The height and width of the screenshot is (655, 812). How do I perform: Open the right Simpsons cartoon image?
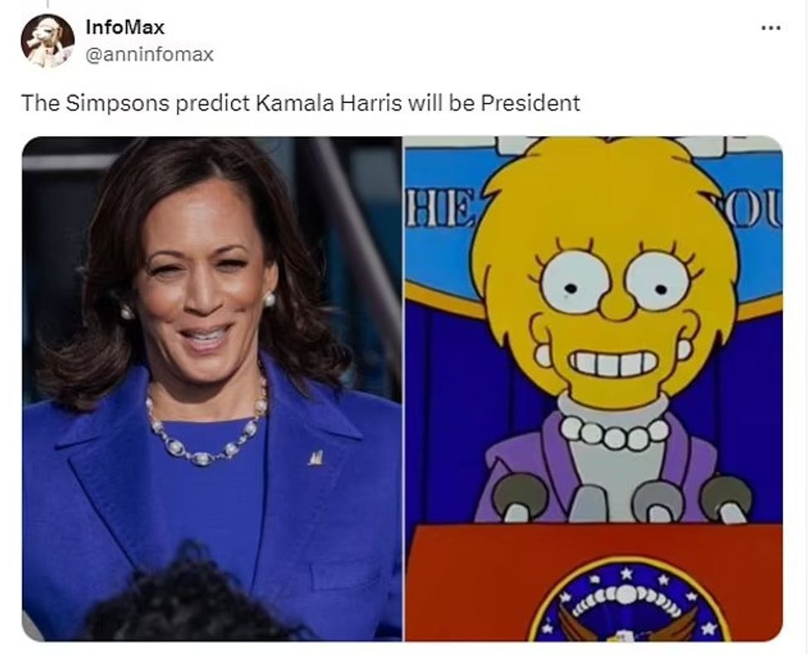click(x=593, y=389)
